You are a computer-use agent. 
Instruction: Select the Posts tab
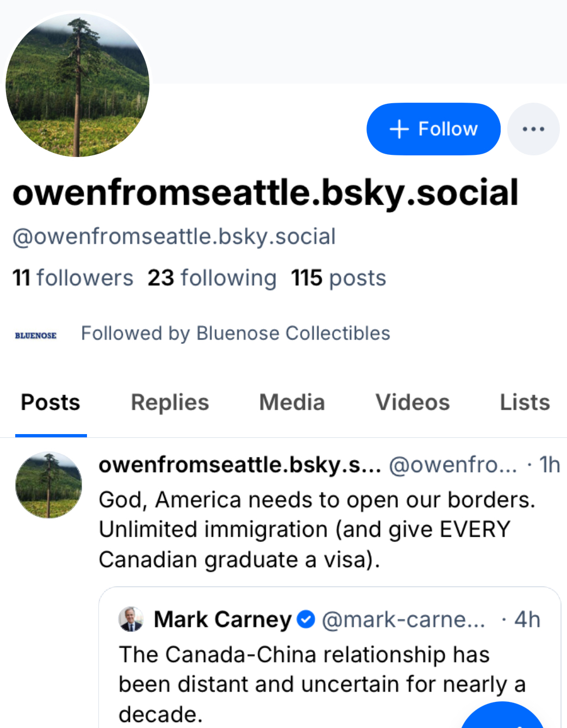tap(51, 403)
